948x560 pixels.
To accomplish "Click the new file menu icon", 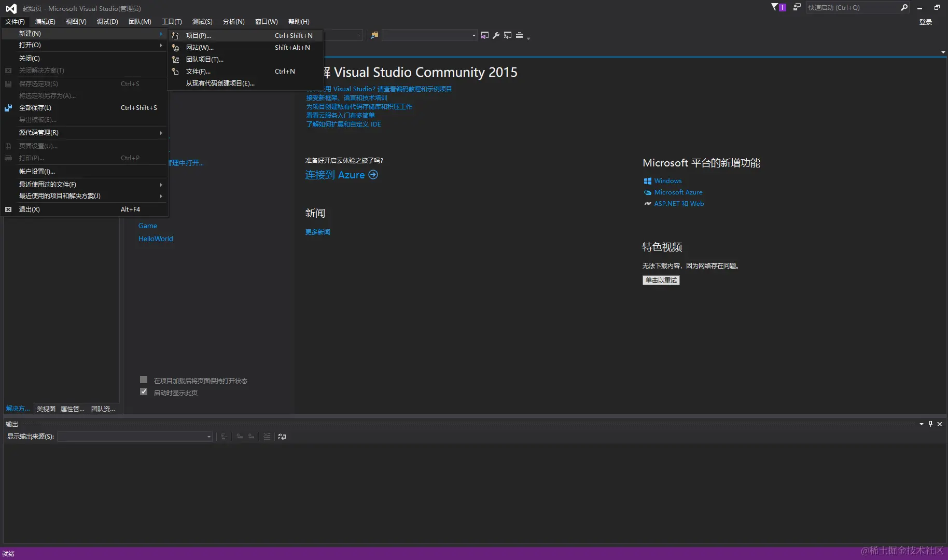I will tap(175, 72).
